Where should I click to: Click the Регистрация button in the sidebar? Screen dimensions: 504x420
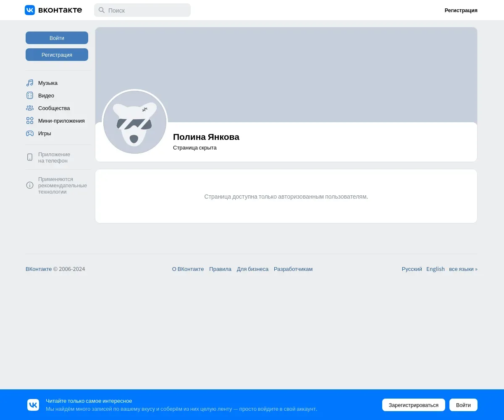tap(57, 55)
